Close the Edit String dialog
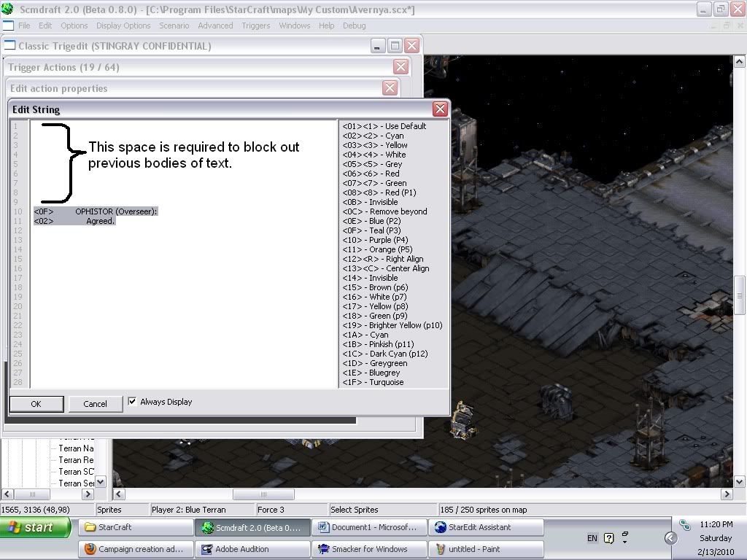The image size is (747, 560). (x=440, y=109)
